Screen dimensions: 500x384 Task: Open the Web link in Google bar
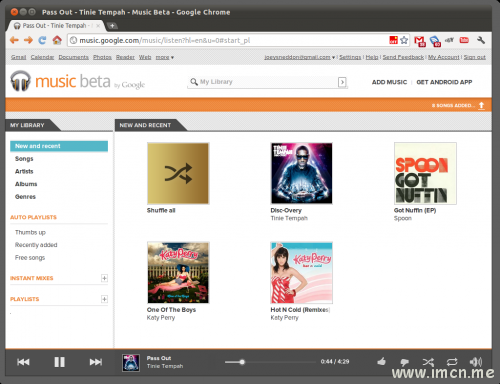(x=145, y=57)
